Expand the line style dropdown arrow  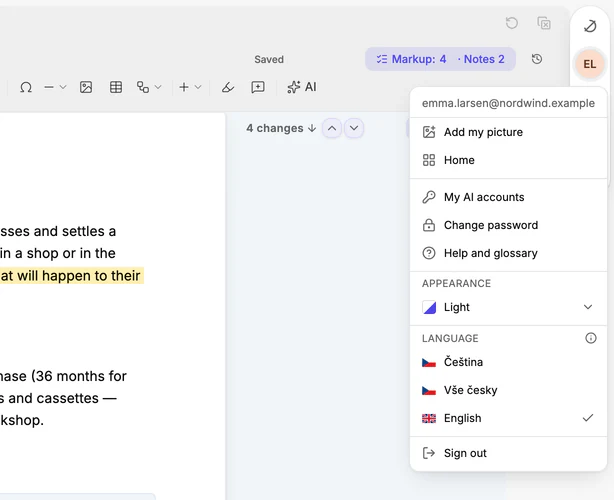tap(63, 87)
